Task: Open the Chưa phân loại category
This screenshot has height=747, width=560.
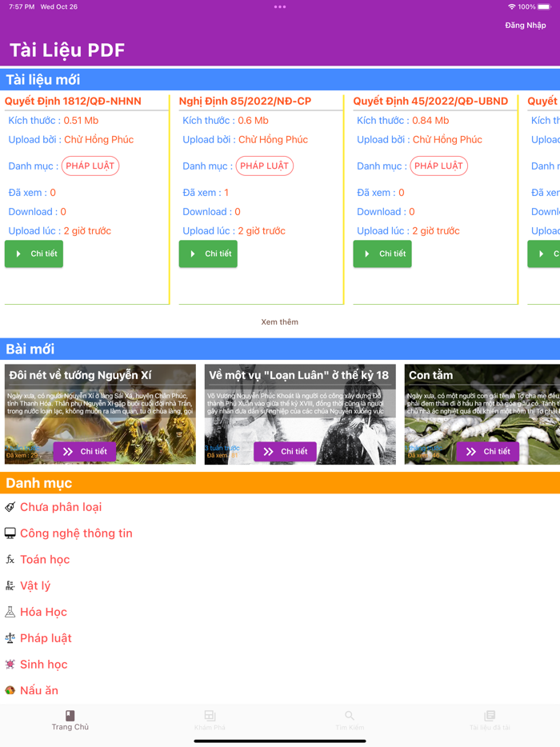Action: click(61, 507)
